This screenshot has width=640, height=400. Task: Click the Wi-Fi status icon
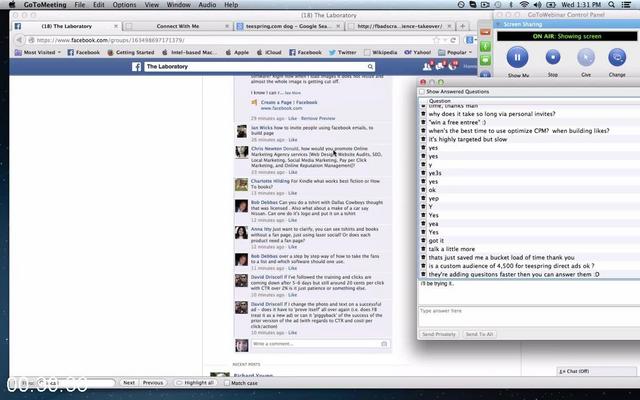pos(524,5)
